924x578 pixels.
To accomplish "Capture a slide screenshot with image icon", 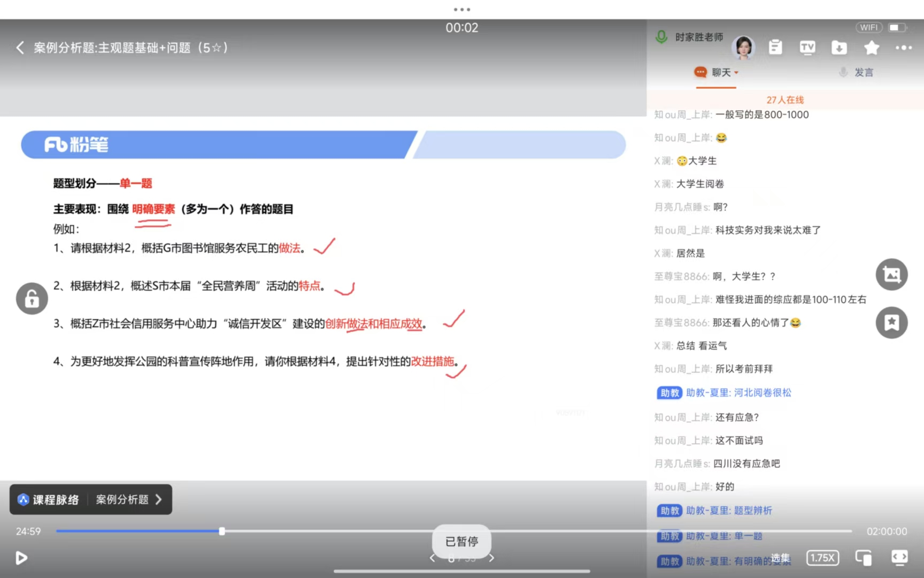I will point(891,275).
